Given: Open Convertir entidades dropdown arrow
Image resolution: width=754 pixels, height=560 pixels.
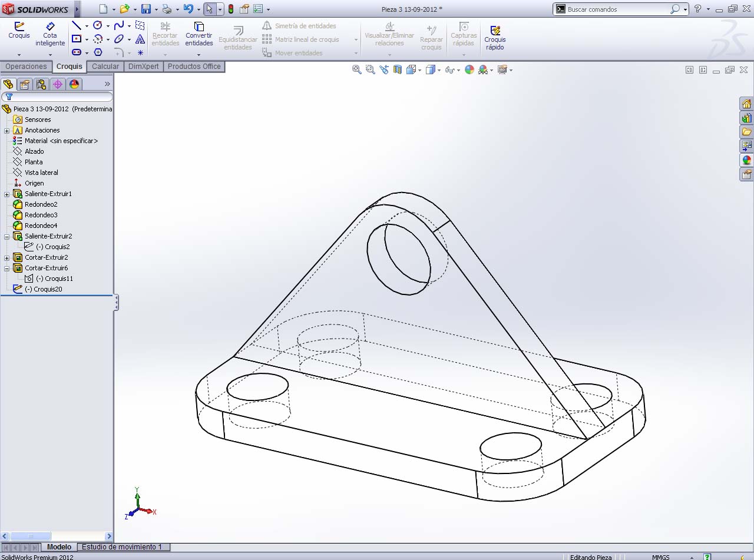Looking at the screenshot, I should (199, 55).
